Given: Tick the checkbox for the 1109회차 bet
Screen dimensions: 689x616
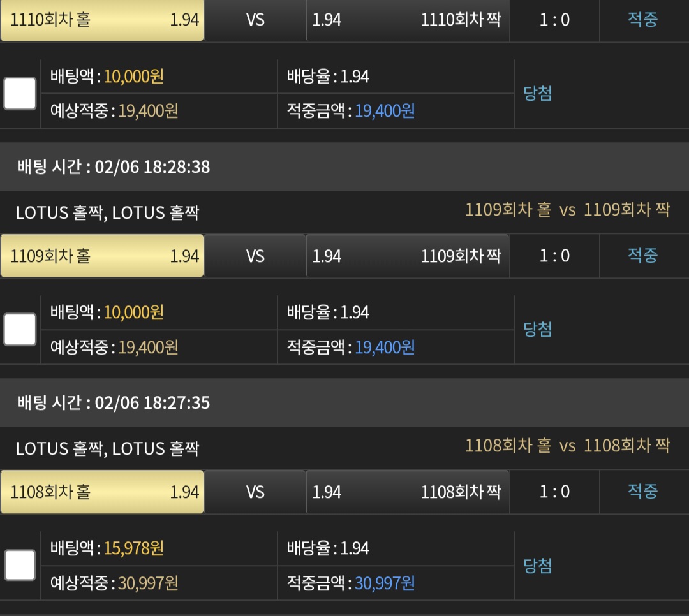Looking at the screenshot, I should (x=20, y=330).
